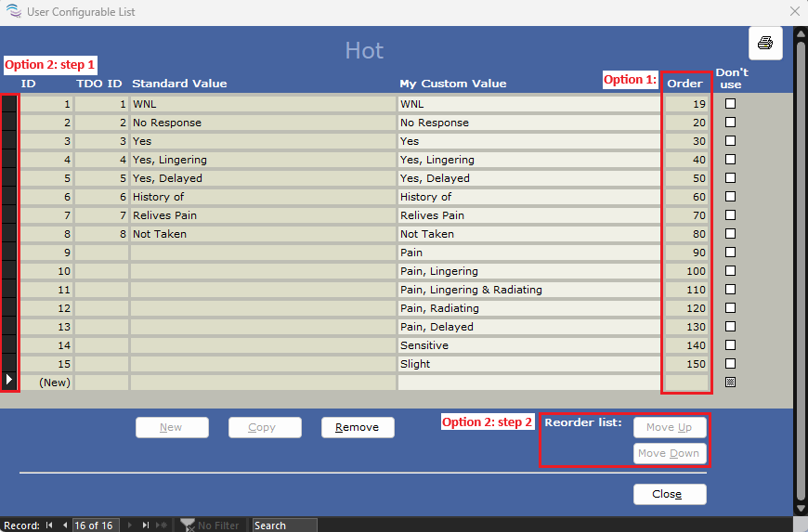Check Don't use box for WNL
The width and height of the screenshot is (808, 532).
pos(730,104)
